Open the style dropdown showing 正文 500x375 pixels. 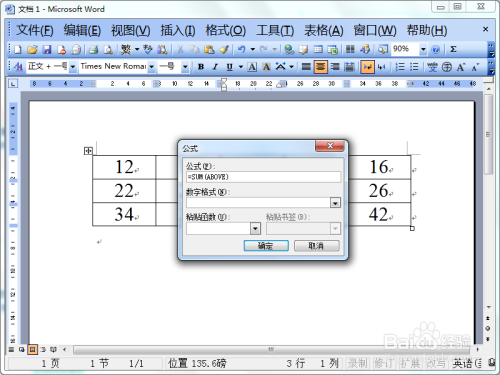(73, 67)
